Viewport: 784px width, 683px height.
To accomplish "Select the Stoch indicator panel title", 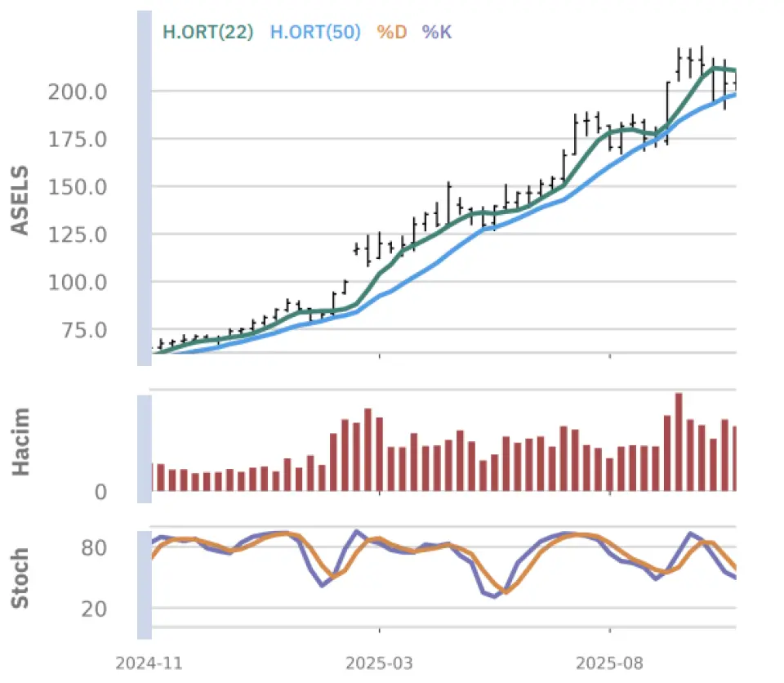I will tap(20, 578).
